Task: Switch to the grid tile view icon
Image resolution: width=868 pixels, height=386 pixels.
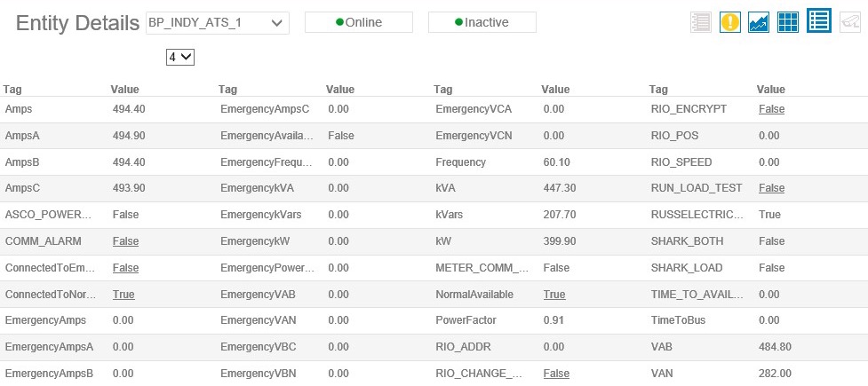Action: click(788, 22)
